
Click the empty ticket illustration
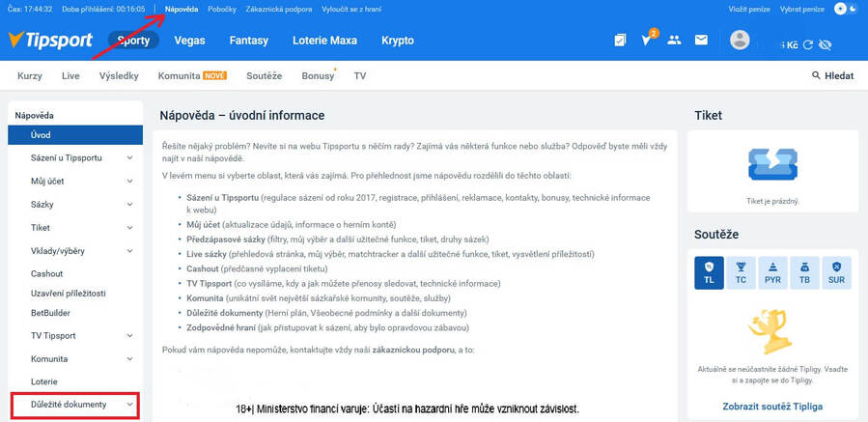[772, 164]
